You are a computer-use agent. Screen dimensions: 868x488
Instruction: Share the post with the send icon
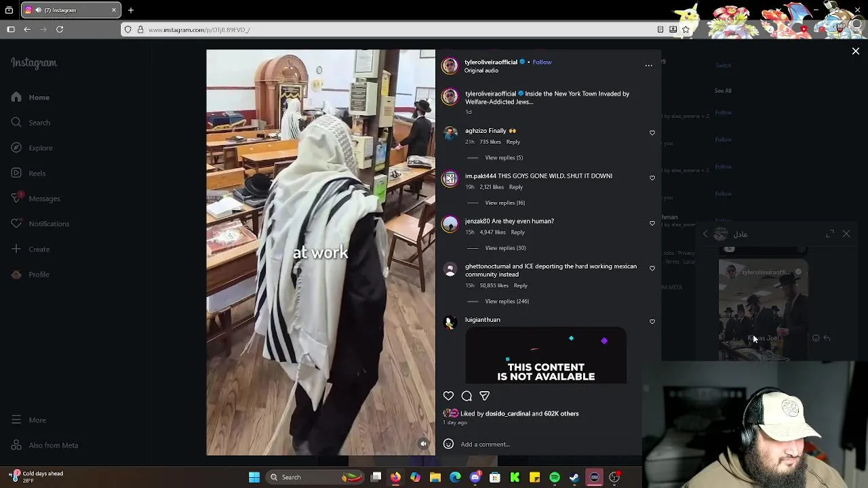click(x=484, y=396)
